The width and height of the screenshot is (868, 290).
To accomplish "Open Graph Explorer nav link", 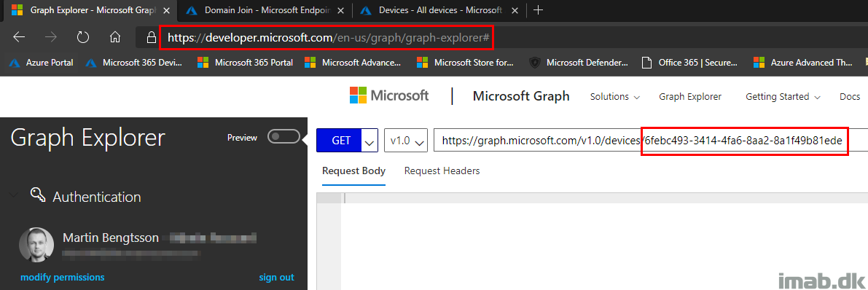I will (689, 96).
